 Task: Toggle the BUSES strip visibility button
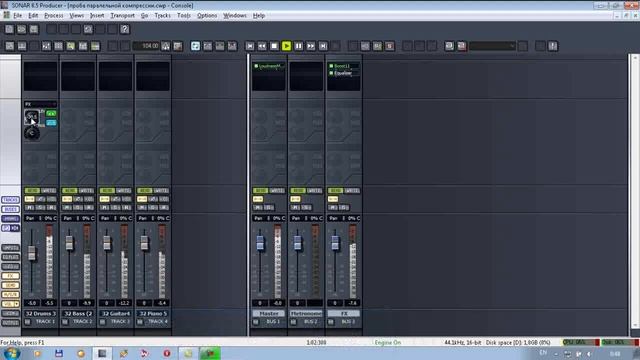click(10, 209)
